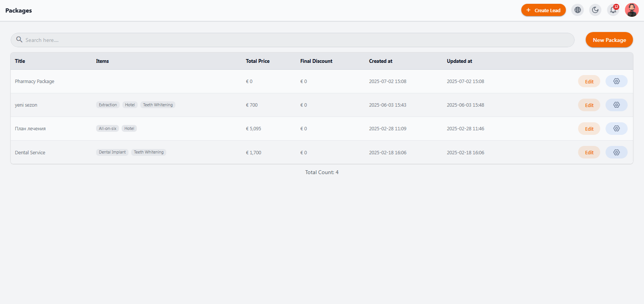Edit the Pharmacy Package row
644x304 pixels.
point(589,82)
